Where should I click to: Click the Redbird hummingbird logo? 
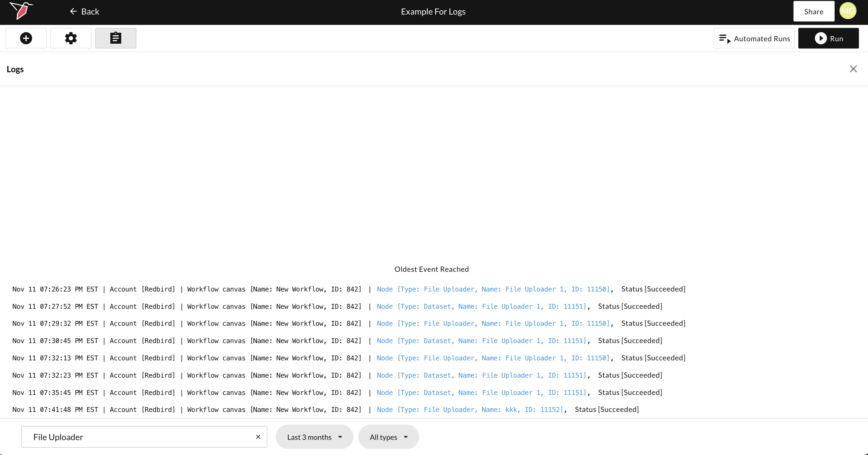(x=21, y=10)
